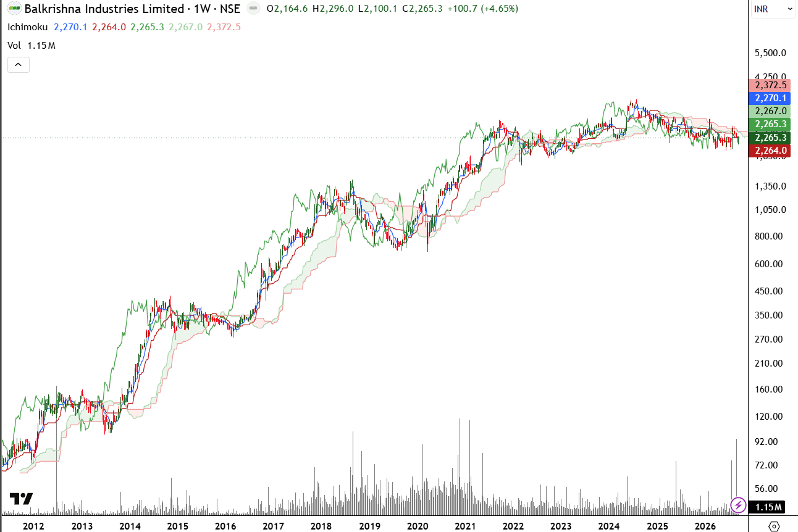Click the TradingView logo on the chart
The height and width of the screenshot is (532, 798).
click(21, 499)
